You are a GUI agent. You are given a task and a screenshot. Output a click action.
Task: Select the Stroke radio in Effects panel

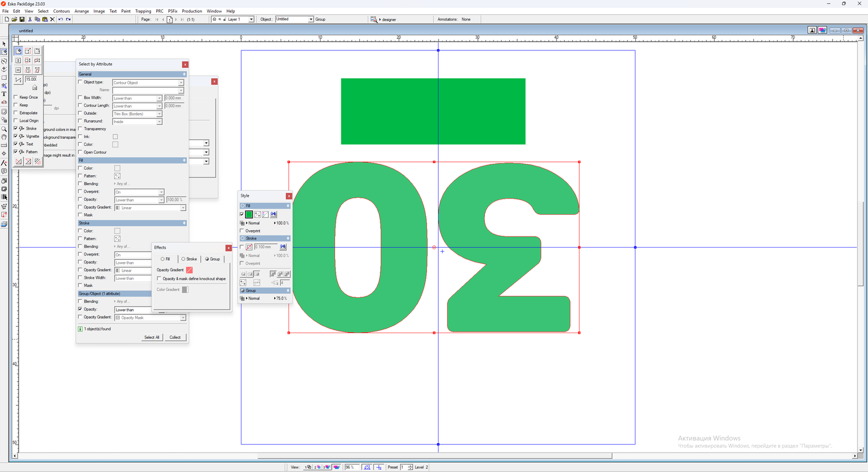pyautogui.click(x=183, y=259)
